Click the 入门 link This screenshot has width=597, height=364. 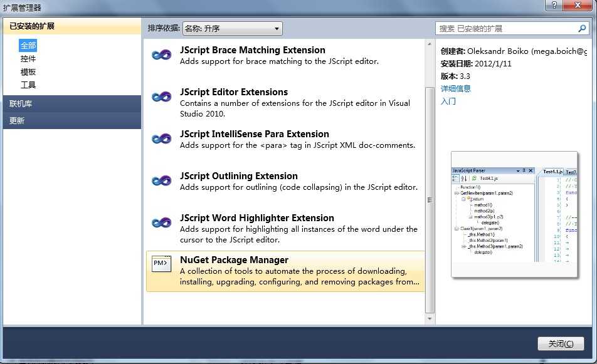448,101
